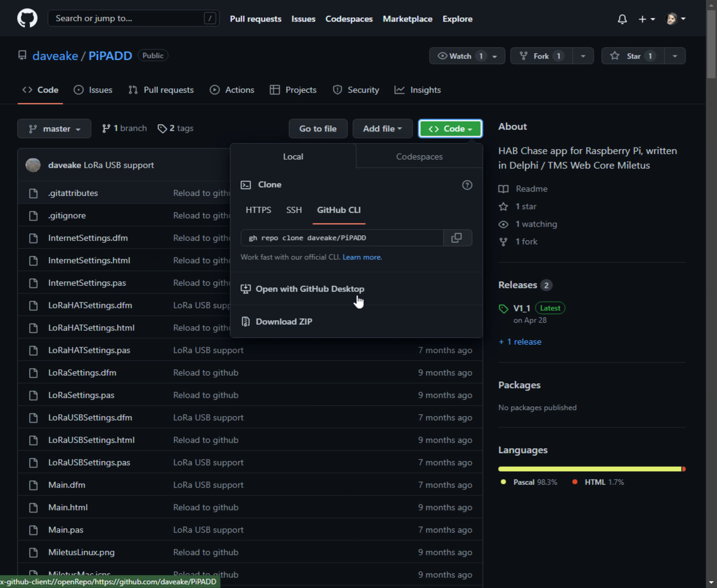This screenshot has height=588, width=717.
Task: Open the Add file dropdown
Action: point(383,129)
